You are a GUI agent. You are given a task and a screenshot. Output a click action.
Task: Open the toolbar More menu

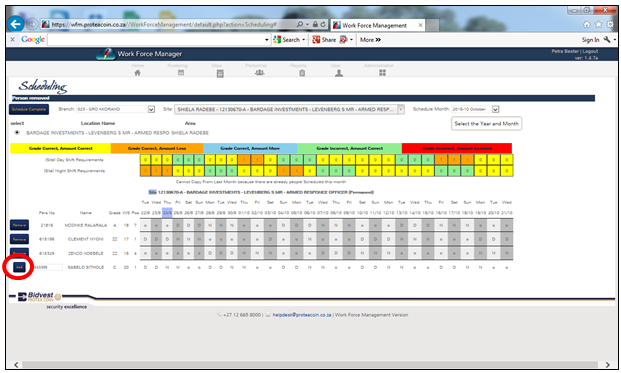point(370,40)
